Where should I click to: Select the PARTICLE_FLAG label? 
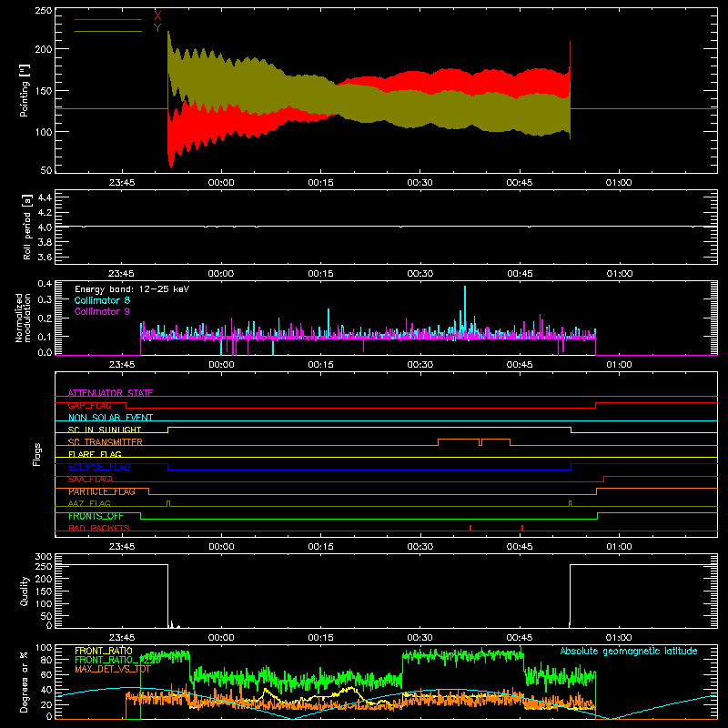[102, 491]
